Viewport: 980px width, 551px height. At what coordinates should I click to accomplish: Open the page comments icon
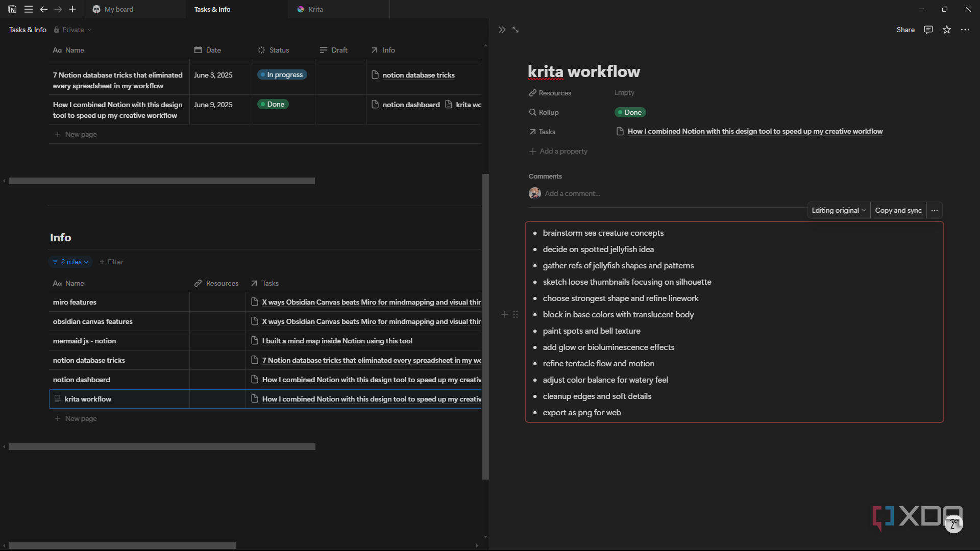(x=928, y=30)
